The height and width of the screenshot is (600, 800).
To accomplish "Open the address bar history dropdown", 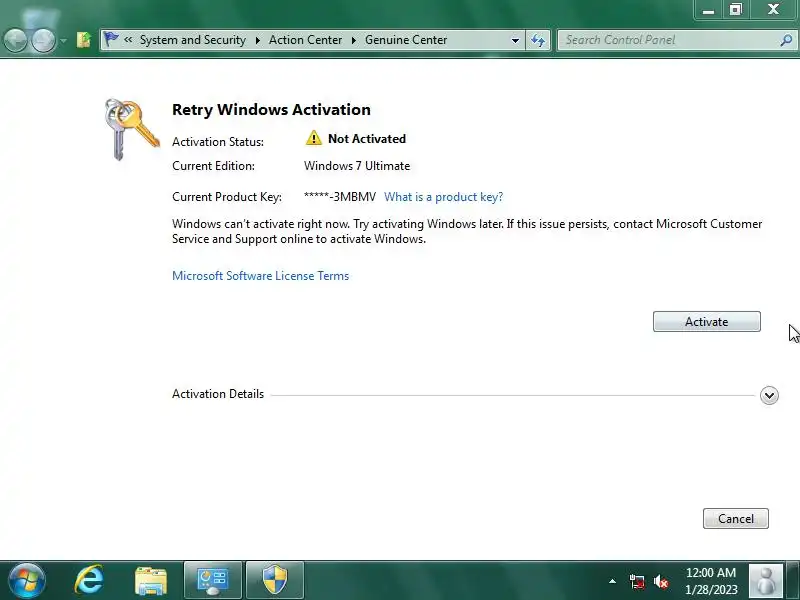I will pos(515,40).
